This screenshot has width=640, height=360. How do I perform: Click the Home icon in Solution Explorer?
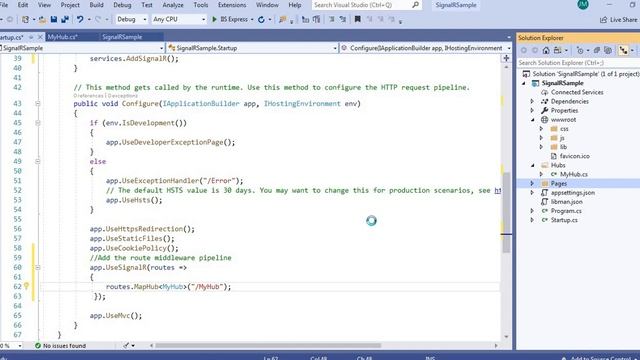[546, 50]
